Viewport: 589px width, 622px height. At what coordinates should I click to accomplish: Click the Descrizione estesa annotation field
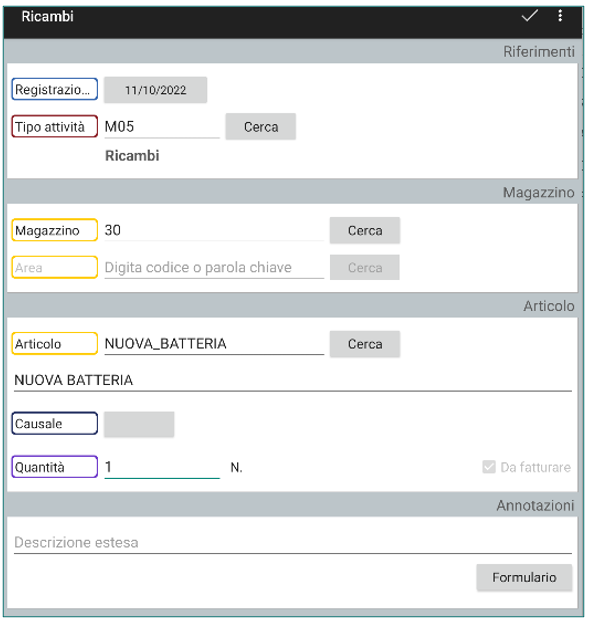pos(293,542)
